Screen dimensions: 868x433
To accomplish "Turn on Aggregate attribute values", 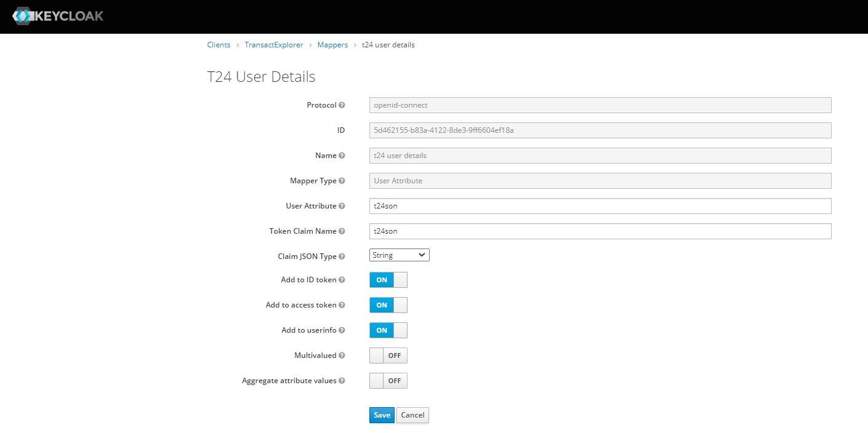I will pyautogui.click(x=388, y=381).
